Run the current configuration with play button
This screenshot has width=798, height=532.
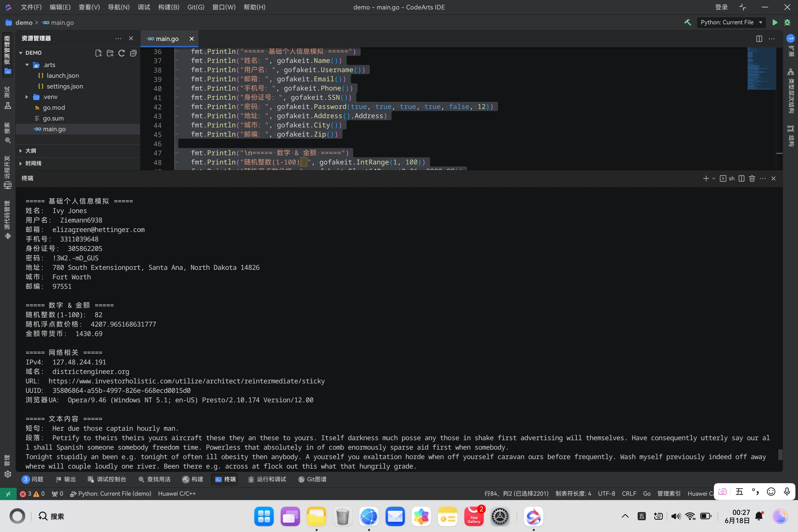tap(774, 23)
